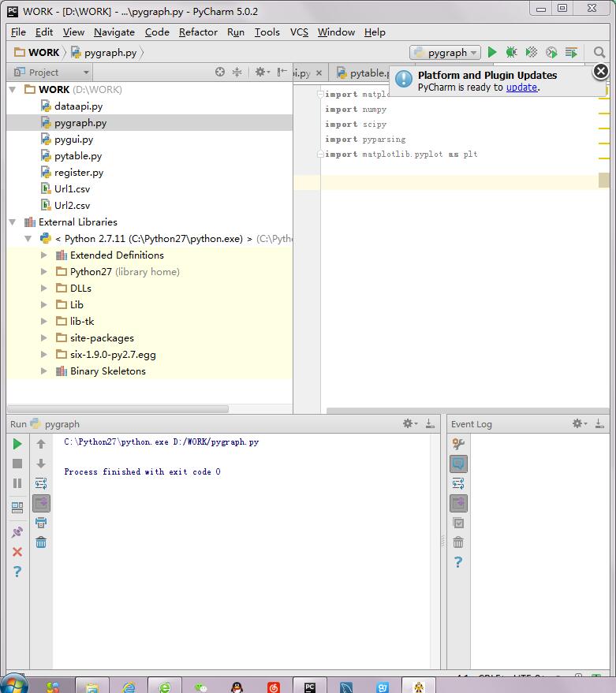Open the Navigate menu

click(x=114, y=32)
